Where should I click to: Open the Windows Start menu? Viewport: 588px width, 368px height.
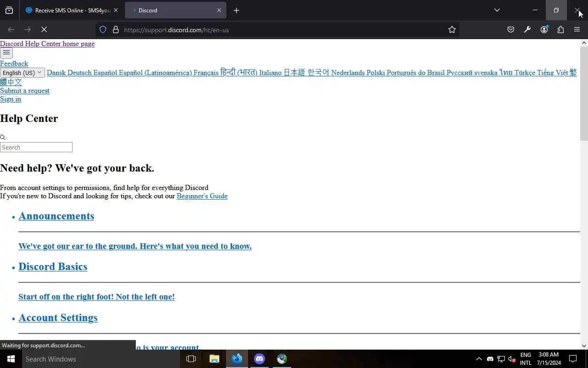tap(11, 359)
